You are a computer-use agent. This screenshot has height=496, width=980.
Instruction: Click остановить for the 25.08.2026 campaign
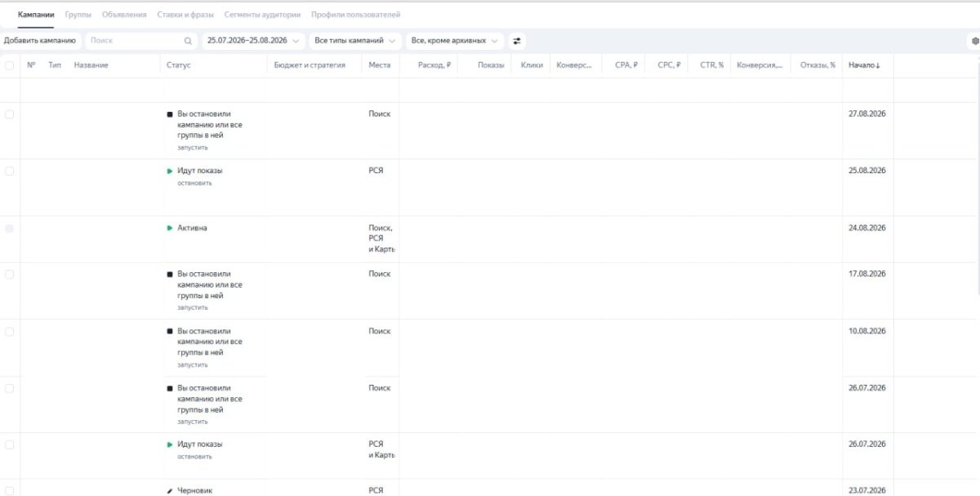(194, 183)
